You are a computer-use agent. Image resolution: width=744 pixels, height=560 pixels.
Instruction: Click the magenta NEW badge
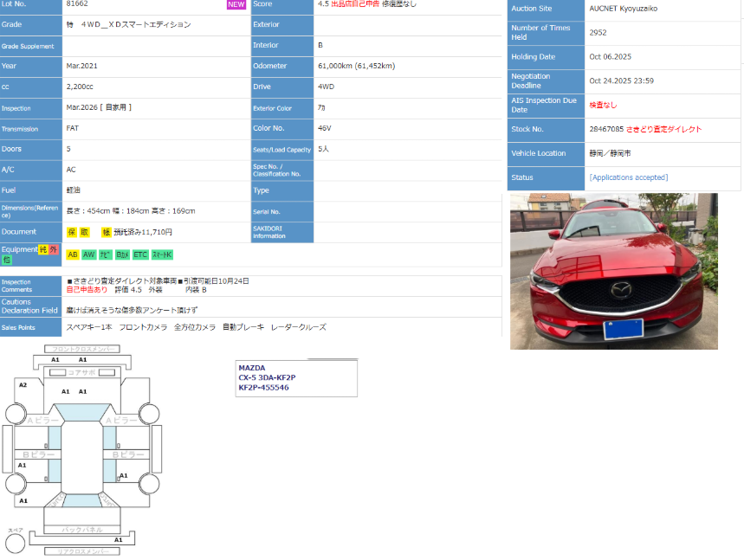click(x=236, y=4)
